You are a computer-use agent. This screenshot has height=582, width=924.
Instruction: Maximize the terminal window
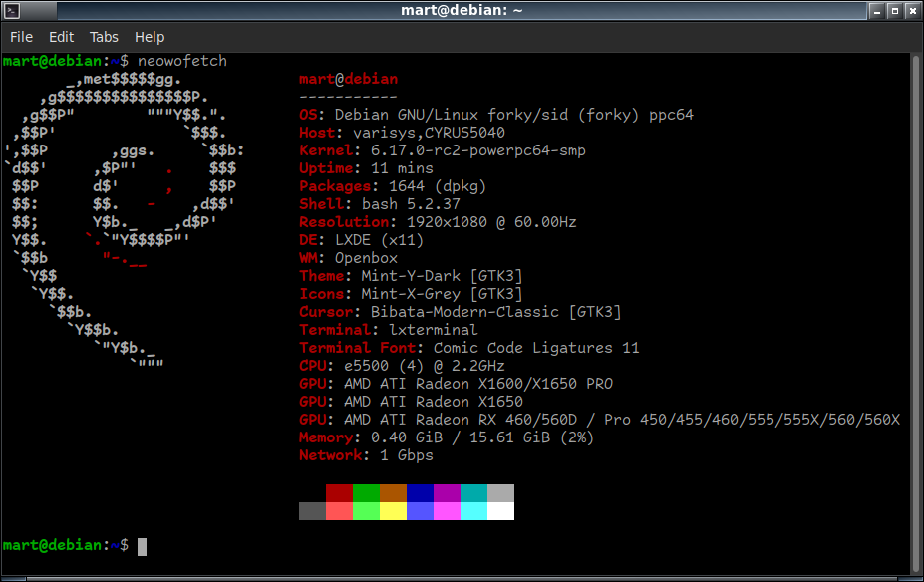[891, 11]
